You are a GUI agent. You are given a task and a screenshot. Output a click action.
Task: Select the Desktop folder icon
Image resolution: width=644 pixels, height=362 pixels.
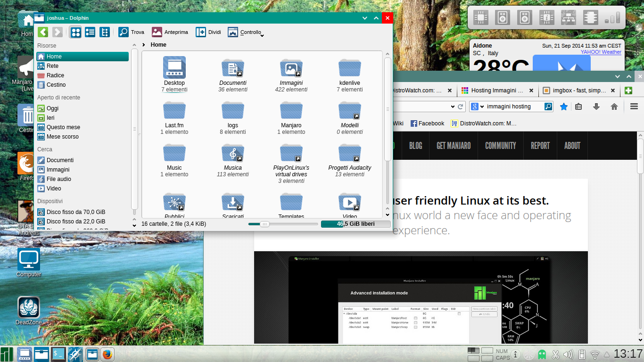[174, 67]
